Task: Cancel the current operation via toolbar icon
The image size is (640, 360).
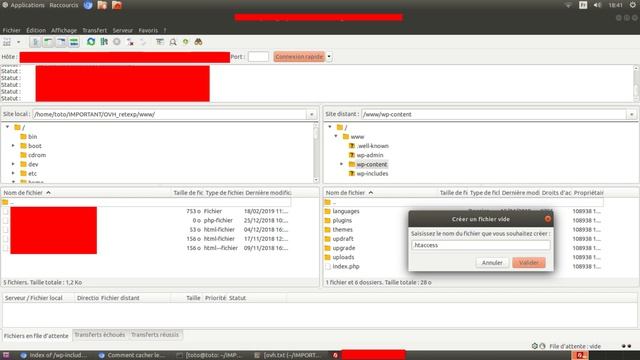Action: 117,42
